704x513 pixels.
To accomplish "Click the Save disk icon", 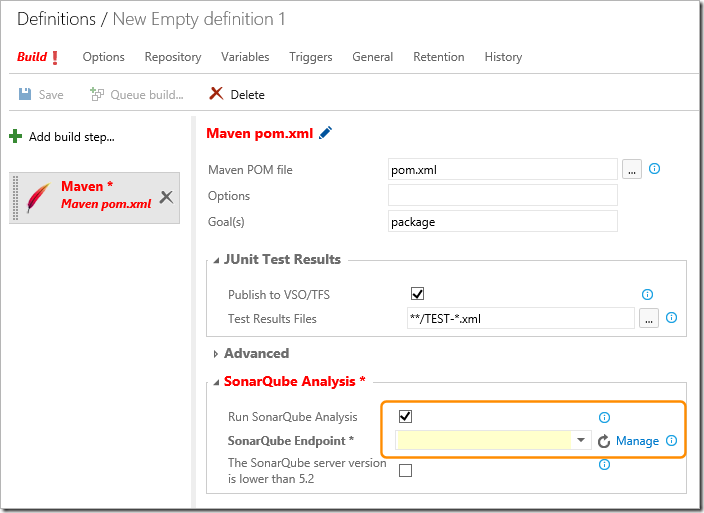I will point(25,94).
